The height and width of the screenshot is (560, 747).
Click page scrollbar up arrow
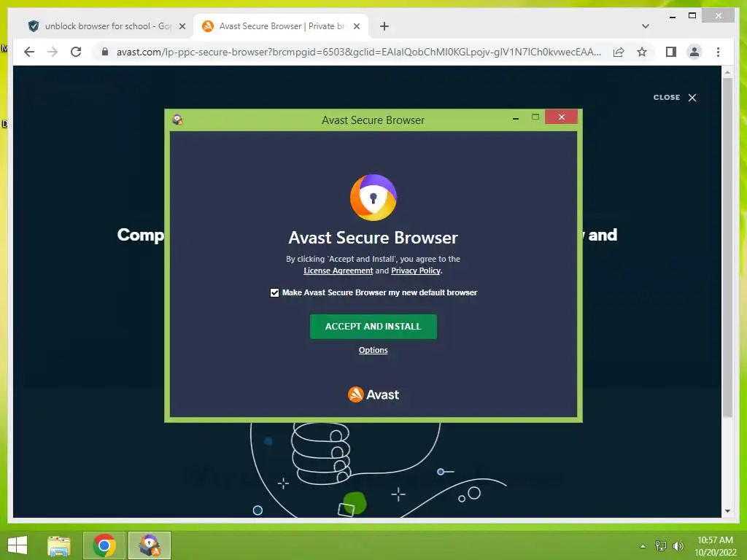point(727,72)
